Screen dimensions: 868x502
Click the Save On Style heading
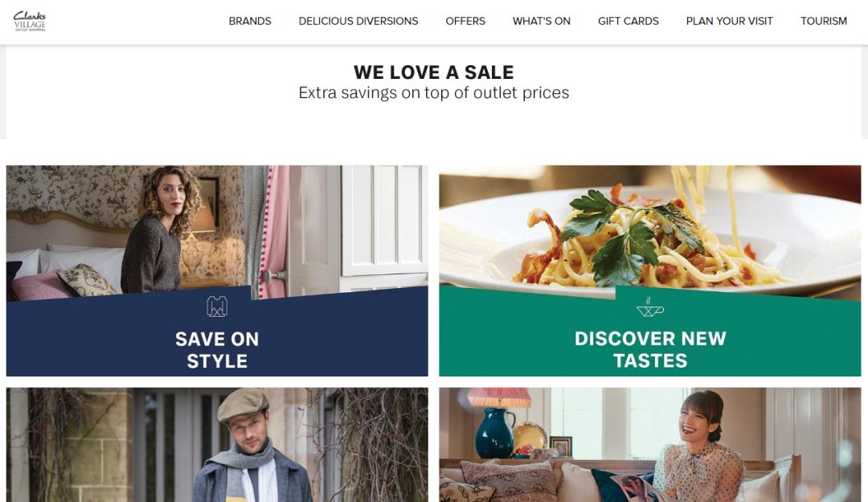[x=217, y=350]
